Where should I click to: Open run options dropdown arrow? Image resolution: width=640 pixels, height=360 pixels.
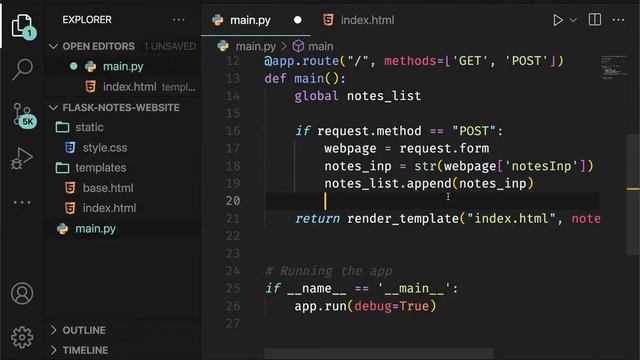[x=573, y=20]
